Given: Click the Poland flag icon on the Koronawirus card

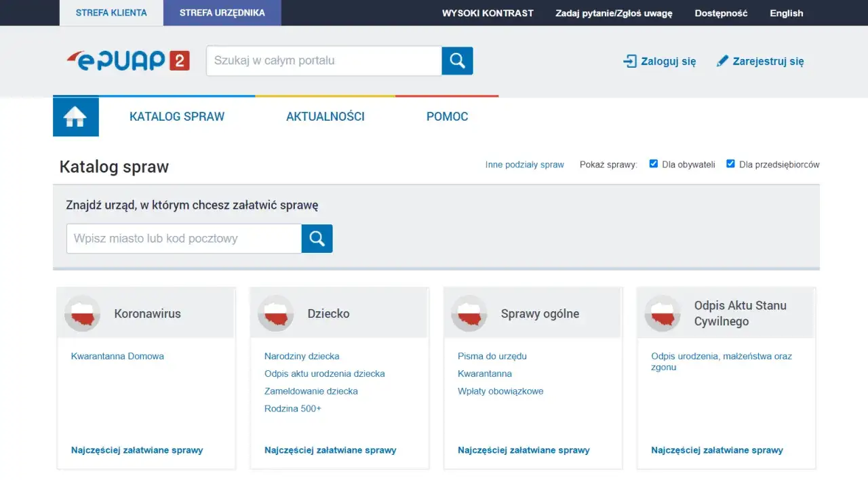Looking at the screenshot, I should [x=82, y=313].
